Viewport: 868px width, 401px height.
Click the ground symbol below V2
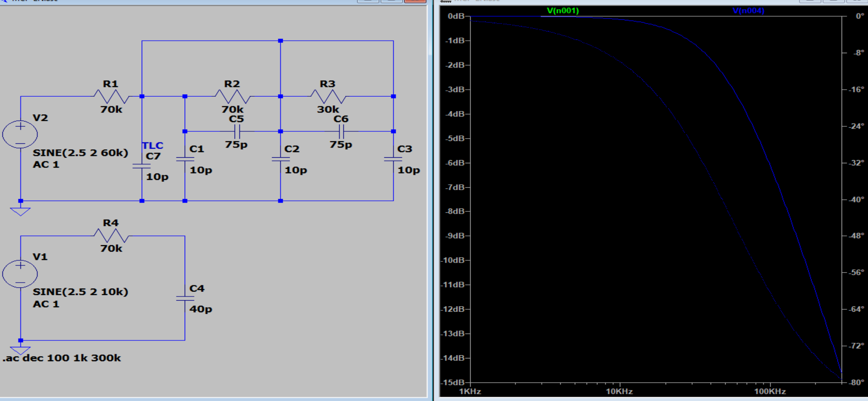click(x=20, y=211)
